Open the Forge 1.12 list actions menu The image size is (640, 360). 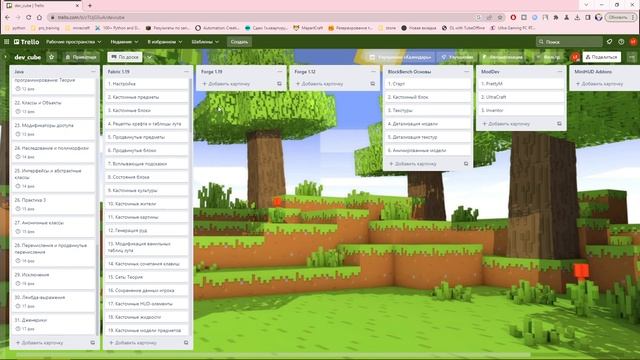click(373, 71)
